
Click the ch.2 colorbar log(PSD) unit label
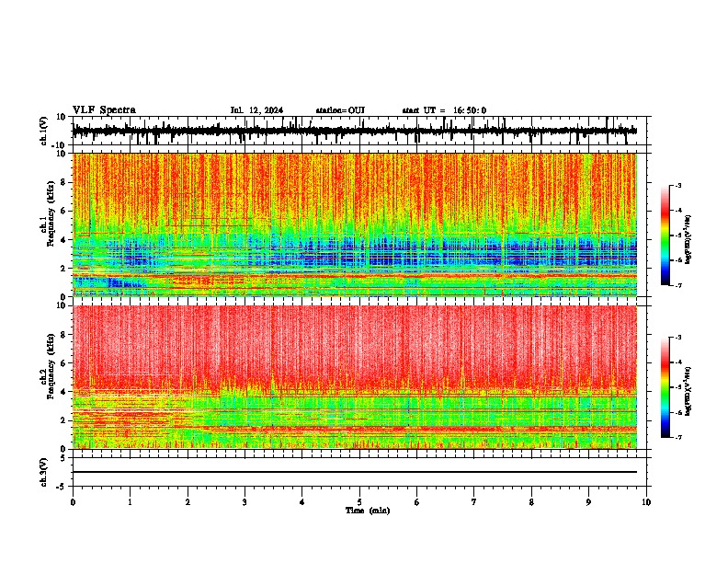coord(688,391)
